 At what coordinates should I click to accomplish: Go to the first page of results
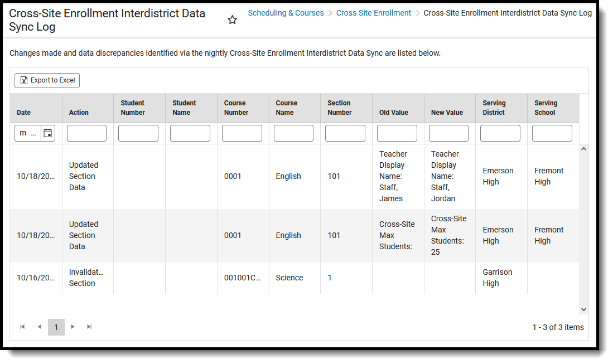coord(22,327)
